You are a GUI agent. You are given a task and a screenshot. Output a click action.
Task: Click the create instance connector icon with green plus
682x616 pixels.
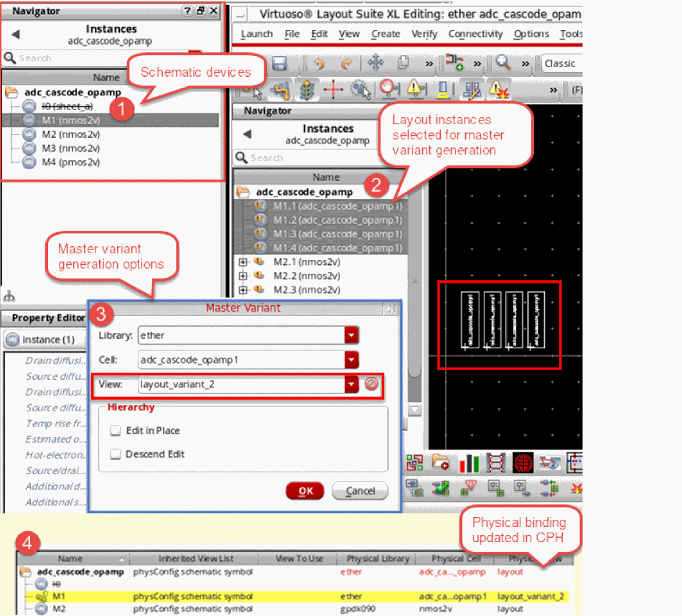(454, 62)
